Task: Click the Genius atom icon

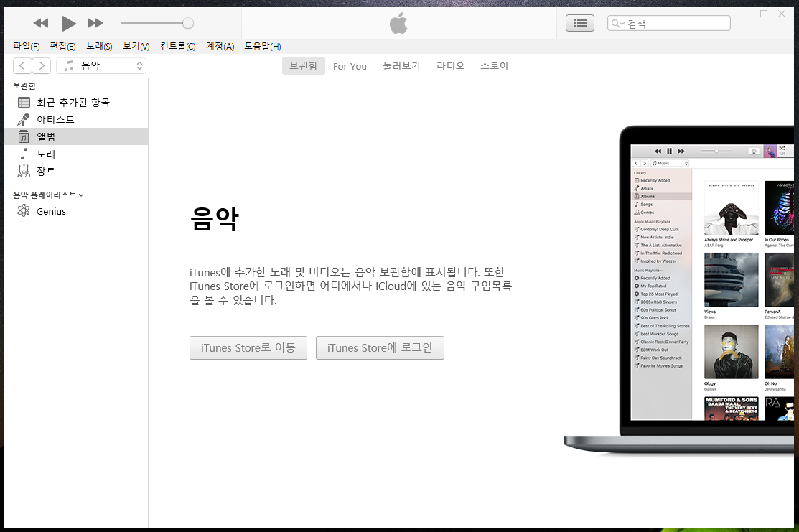Action: 24,211
